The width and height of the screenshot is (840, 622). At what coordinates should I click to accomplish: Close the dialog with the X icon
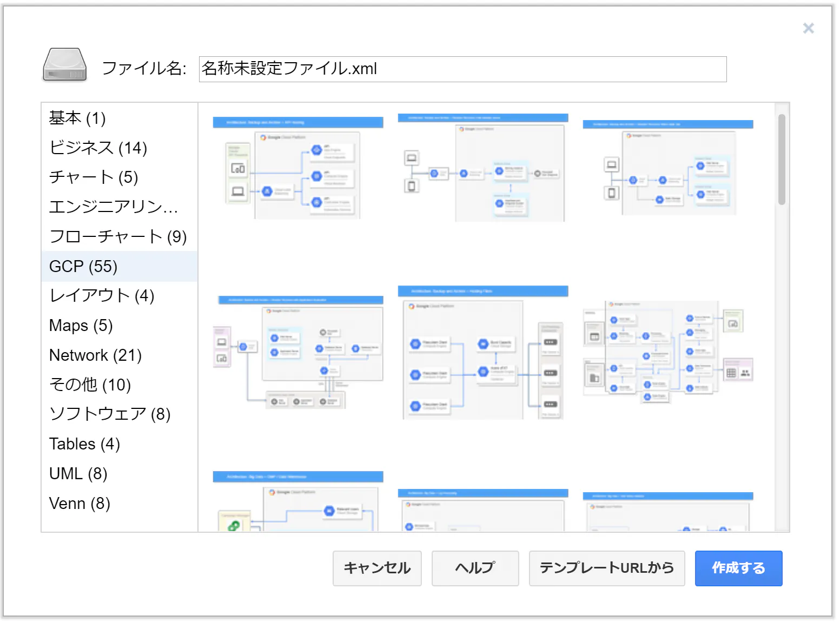pos(808,28)
